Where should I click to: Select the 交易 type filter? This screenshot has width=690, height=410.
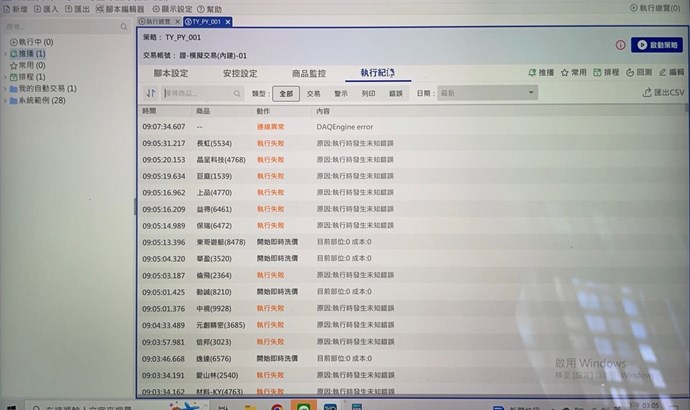[x=313, y=93]
